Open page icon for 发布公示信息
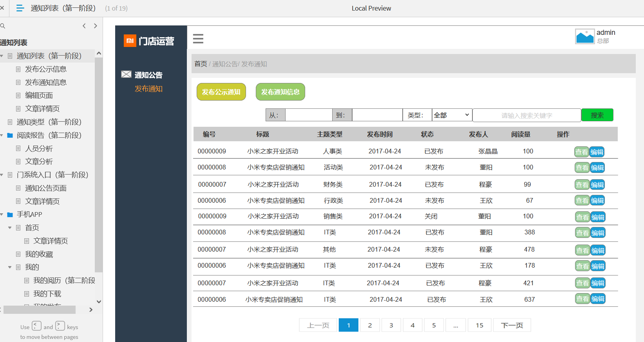644x342 pixels. [18, 69]
